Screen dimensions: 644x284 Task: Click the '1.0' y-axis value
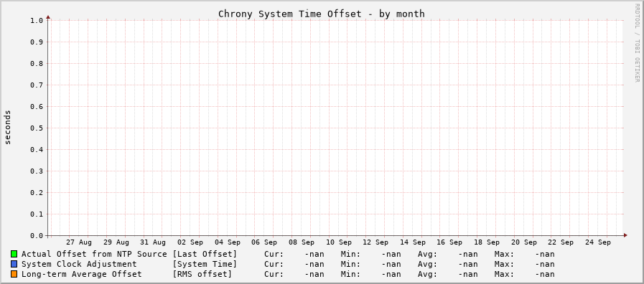coord(36,21)
